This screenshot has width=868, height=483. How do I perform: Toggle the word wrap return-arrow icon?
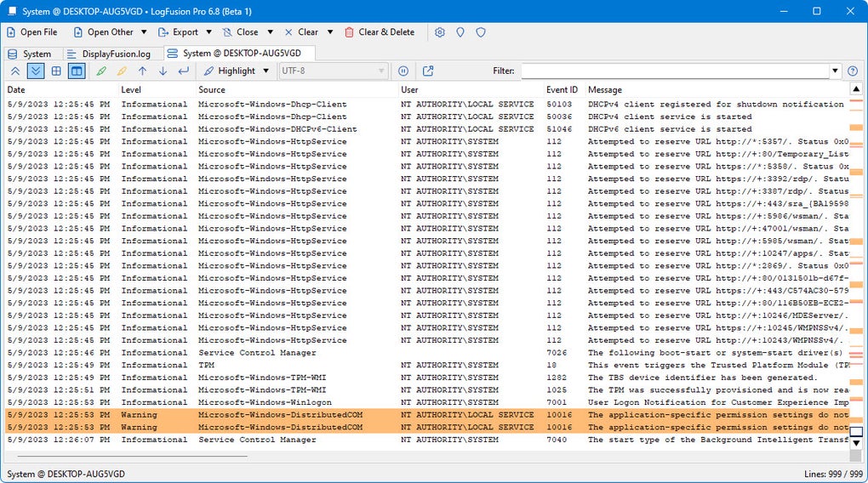pos(183,71)
